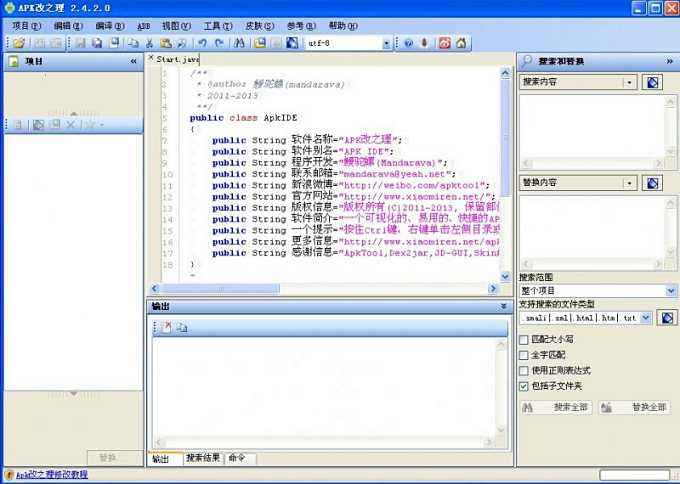This screenshot has height=484, width=680.
Task: Clear output with the red X page icon
Action: pos(166,328)
